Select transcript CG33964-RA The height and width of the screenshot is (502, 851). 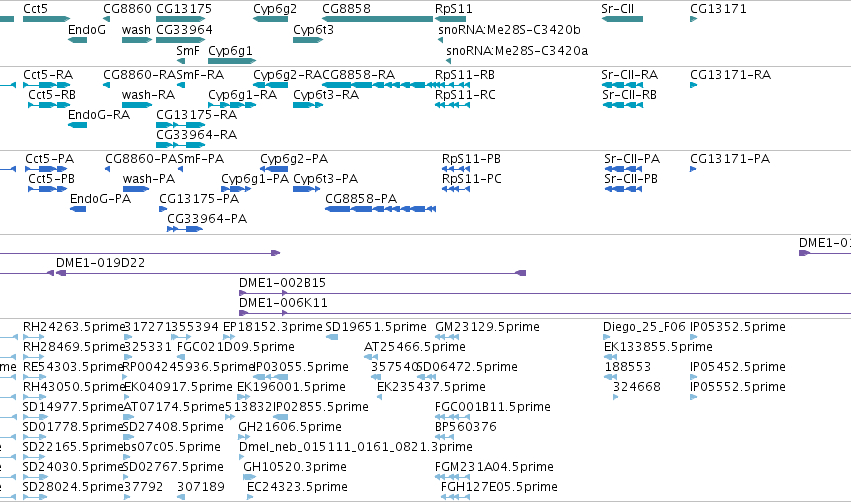pos(180,145)
